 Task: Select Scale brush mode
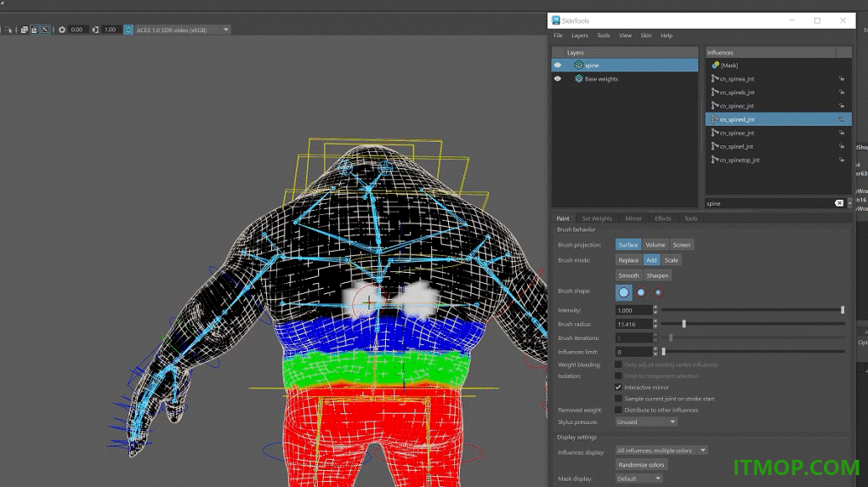coord(671,260)
